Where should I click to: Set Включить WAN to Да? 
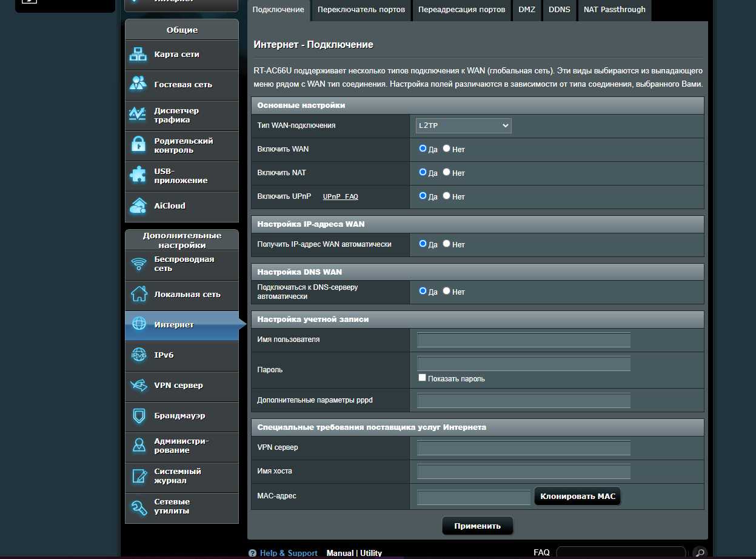(423, 149)
